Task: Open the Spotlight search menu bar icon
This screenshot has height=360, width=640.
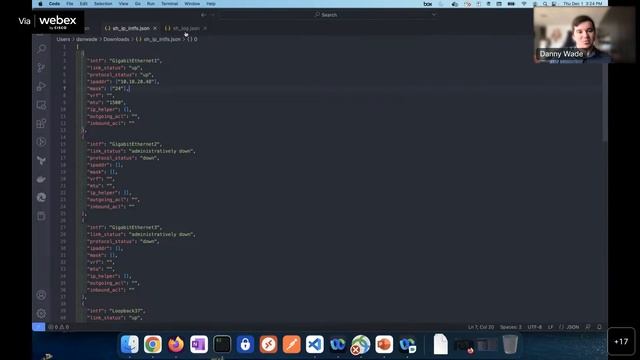Action: 545,4
